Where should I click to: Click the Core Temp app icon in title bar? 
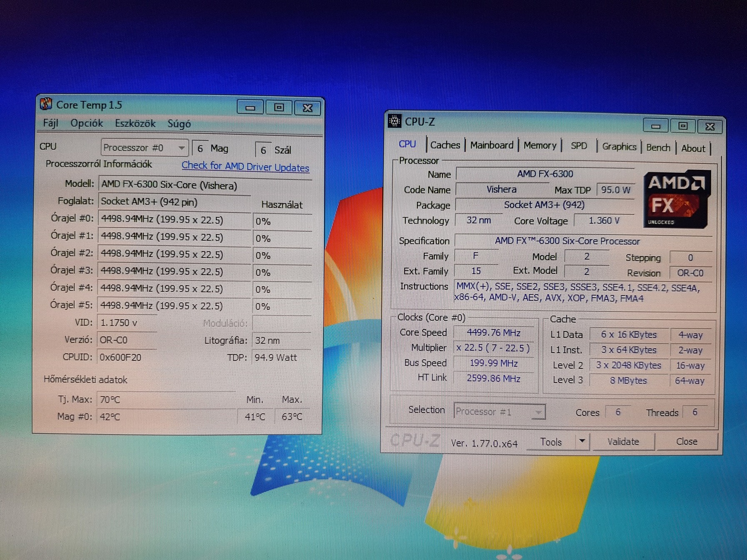[x=46, y=104]
